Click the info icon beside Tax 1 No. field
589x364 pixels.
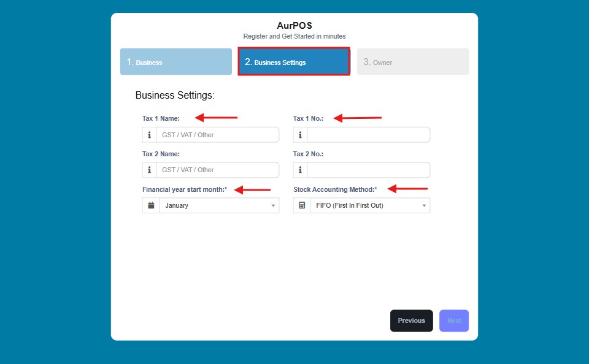point(300,135)
